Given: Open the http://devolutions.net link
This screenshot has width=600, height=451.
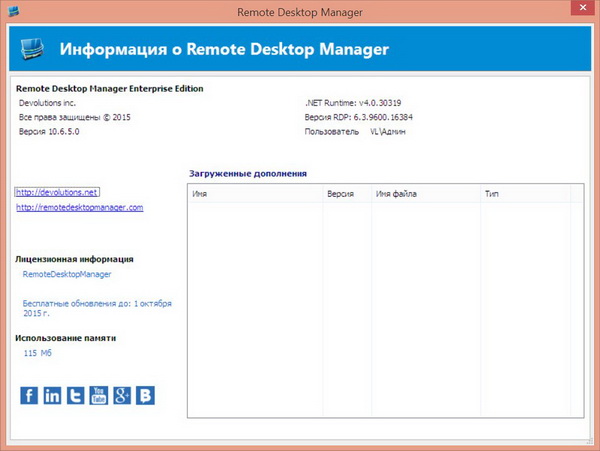Looking at the screenshot, I should click(57, 191).
